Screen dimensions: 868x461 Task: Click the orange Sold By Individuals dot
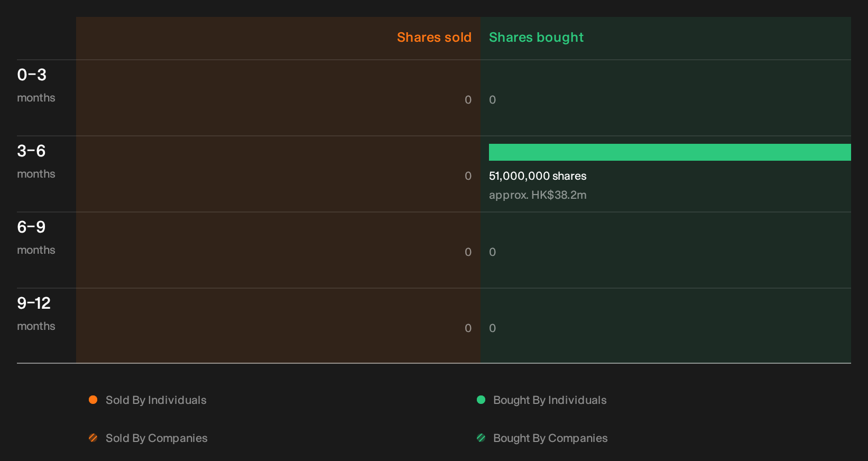coord(93,400)
